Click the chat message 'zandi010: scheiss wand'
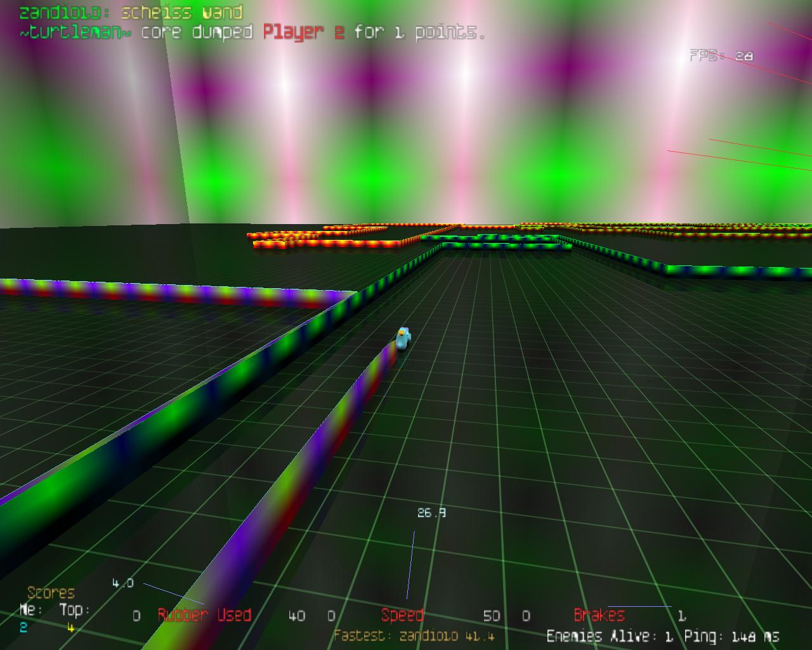The image size is (812, 650). [x=131, y=12]
